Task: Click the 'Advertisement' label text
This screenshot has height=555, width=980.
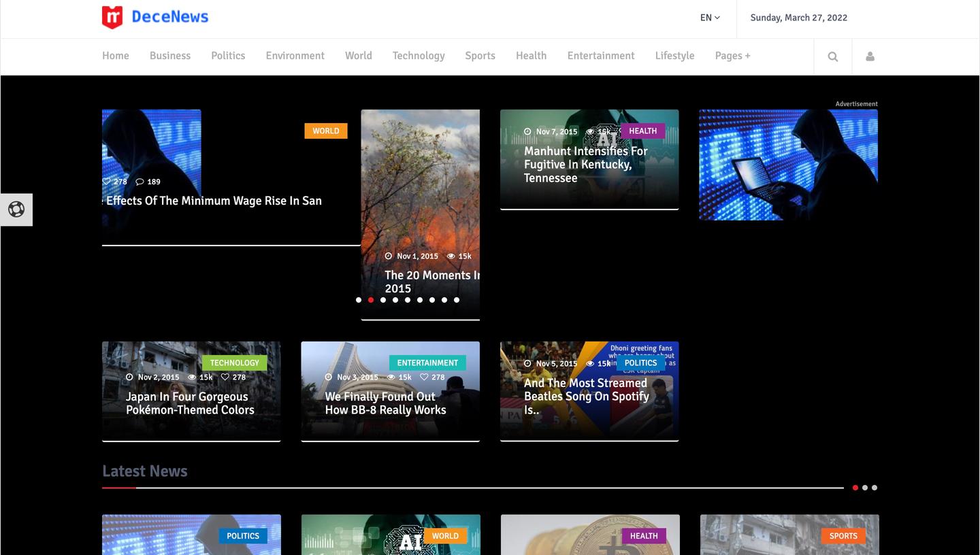Action: (x=857, y=104)
